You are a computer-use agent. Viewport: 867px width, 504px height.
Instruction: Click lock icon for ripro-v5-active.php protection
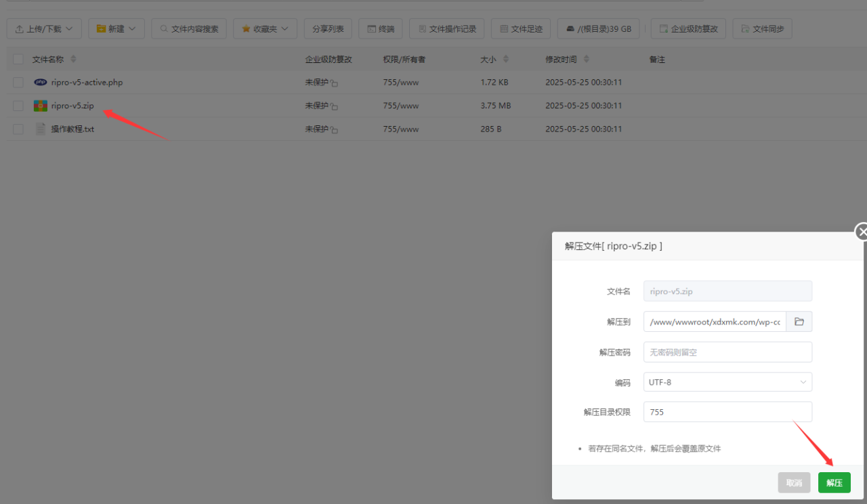click(334, 83)
